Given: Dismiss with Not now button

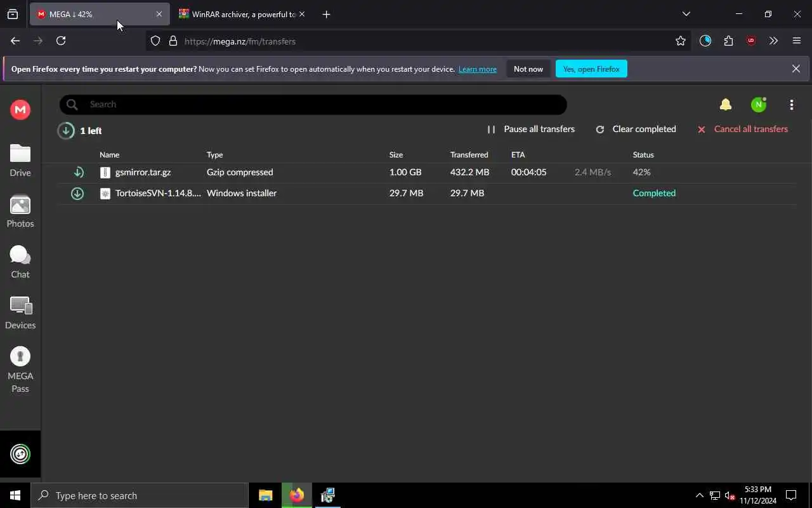Looking at the screenshot, I should tap(528, 69).
